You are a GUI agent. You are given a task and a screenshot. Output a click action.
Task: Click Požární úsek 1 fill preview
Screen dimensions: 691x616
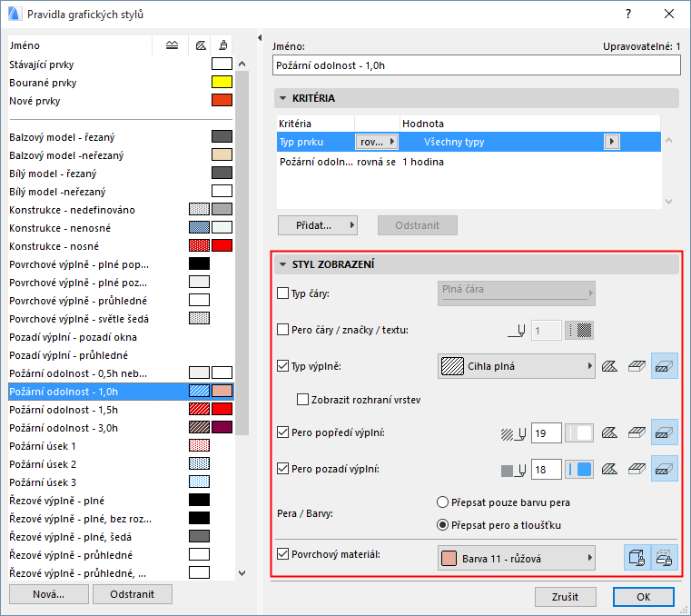click(x=199, y=445)
